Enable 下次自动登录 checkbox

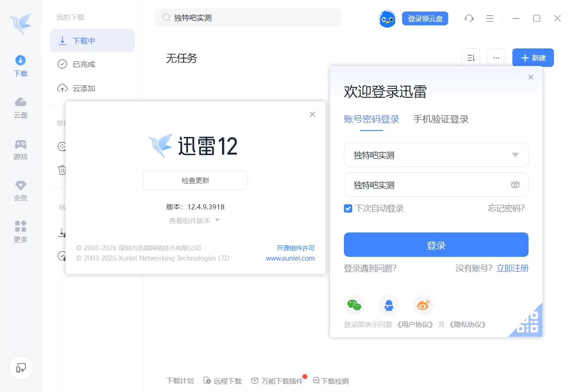pyautogui.click(x=348, y=208)
